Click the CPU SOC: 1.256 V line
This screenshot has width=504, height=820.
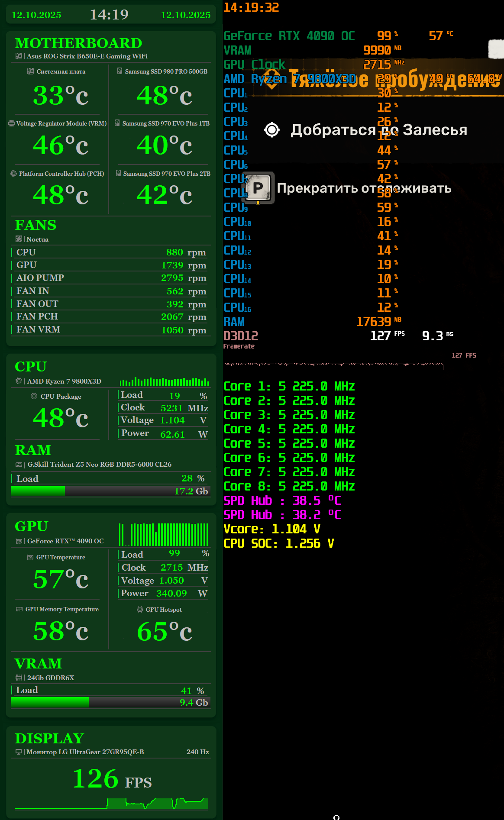click(279, 543)
